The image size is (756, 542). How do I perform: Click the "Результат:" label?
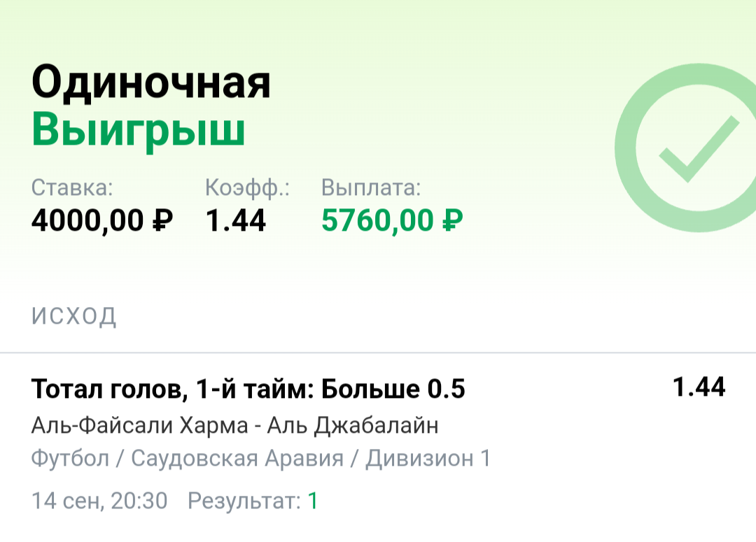(x=244, y=501)
